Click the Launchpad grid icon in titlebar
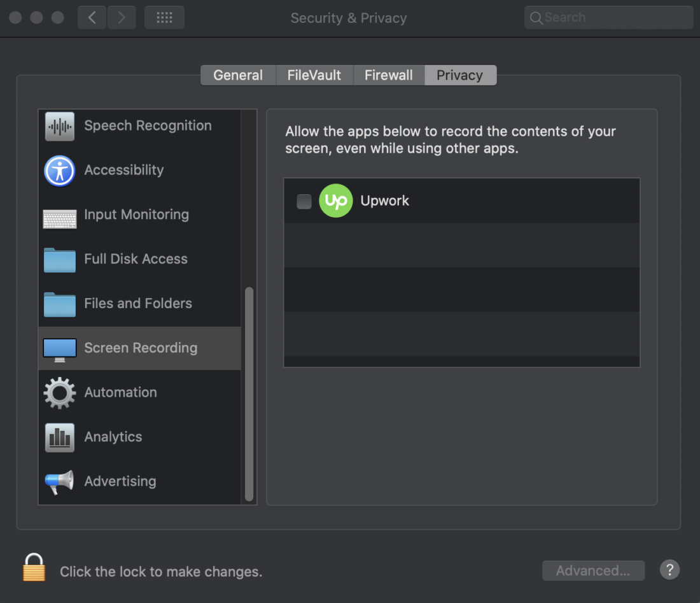Viewport: 700px width, 603px height. tap(164, 17)
